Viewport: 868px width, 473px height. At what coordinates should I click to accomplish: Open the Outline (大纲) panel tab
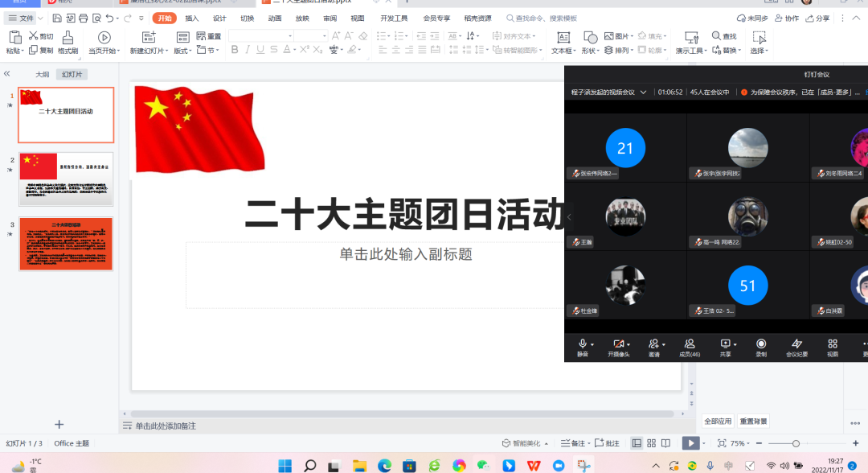[42, 74]
